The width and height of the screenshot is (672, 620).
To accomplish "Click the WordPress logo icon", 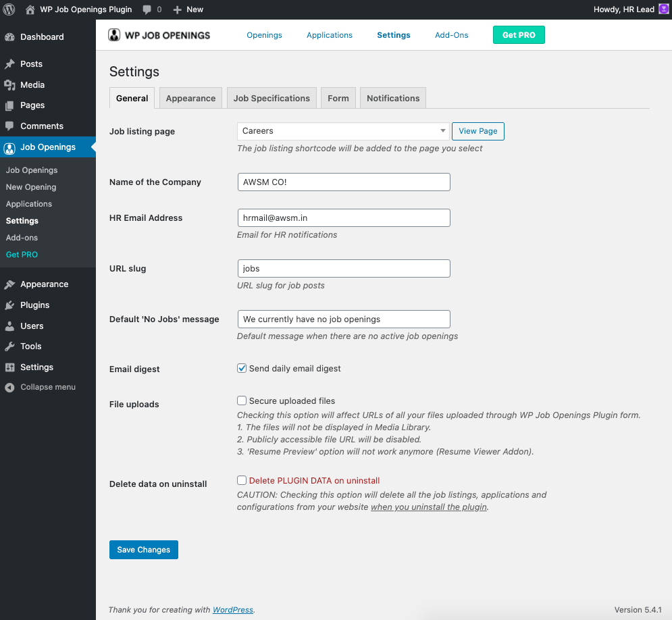I will (9, 9).
